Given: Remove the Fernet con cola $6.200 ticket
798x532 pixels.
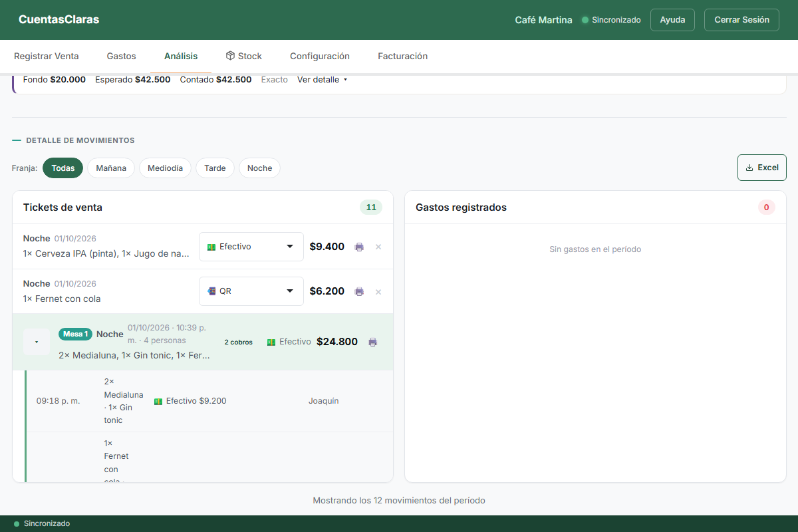Looking at the screenshot, I should click(378, 291).
